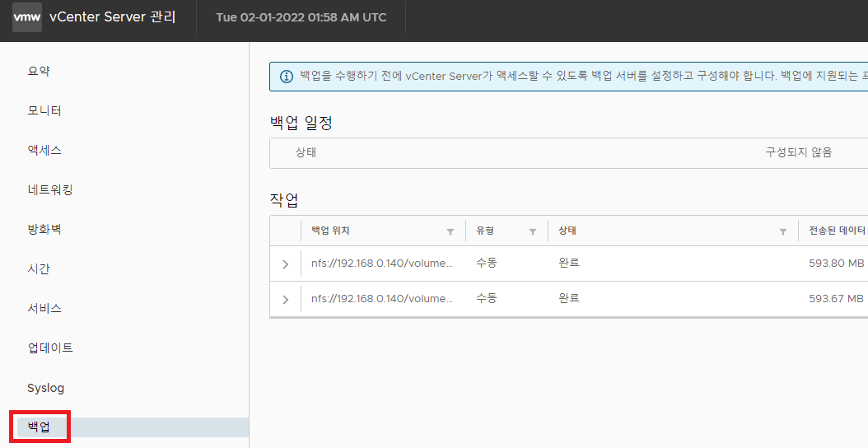Click the nfs path in the 593.67 MB row
868x448 pixels.
tap(382, 298)
